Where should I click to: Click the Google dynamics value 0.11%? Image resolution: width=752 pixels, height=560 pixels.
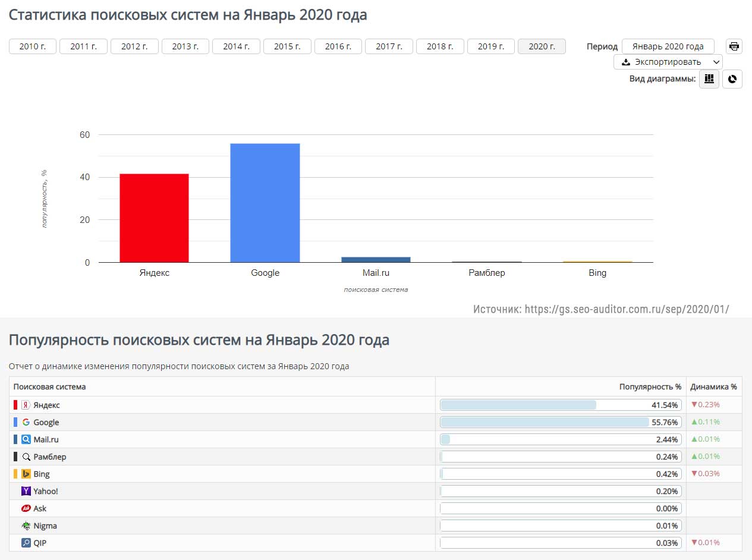coord(705,422)
